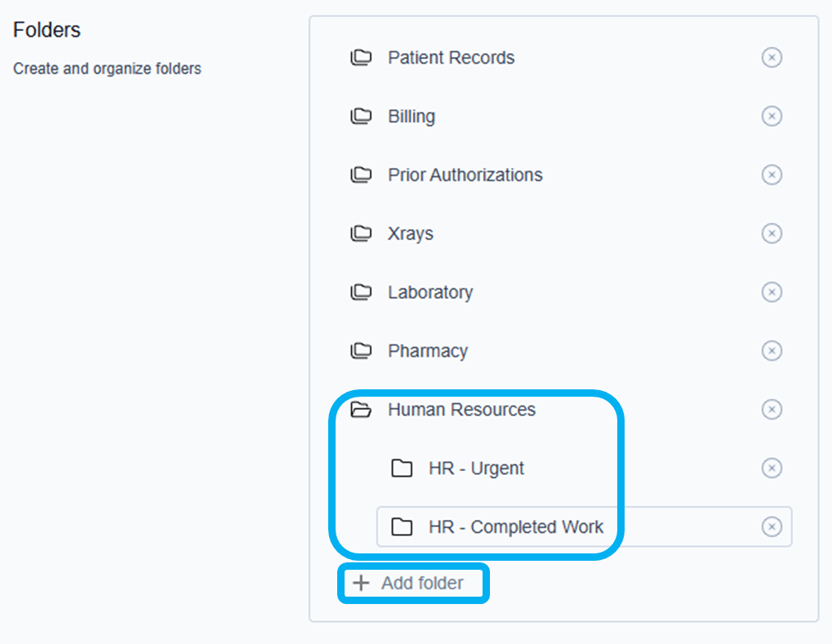Remove the HR - Completed Work subfolder

(x=772, y=526)
